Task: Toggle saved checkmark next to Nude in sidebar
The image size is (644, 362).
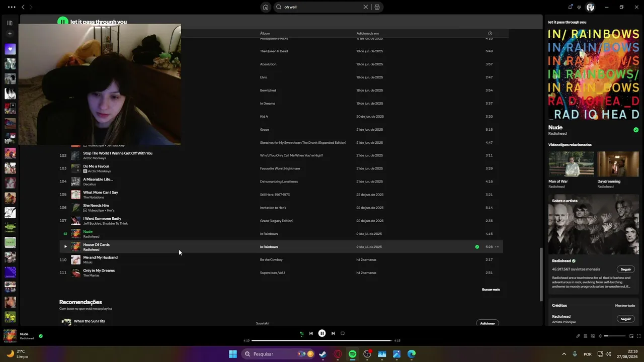Action: coord(636,130)
